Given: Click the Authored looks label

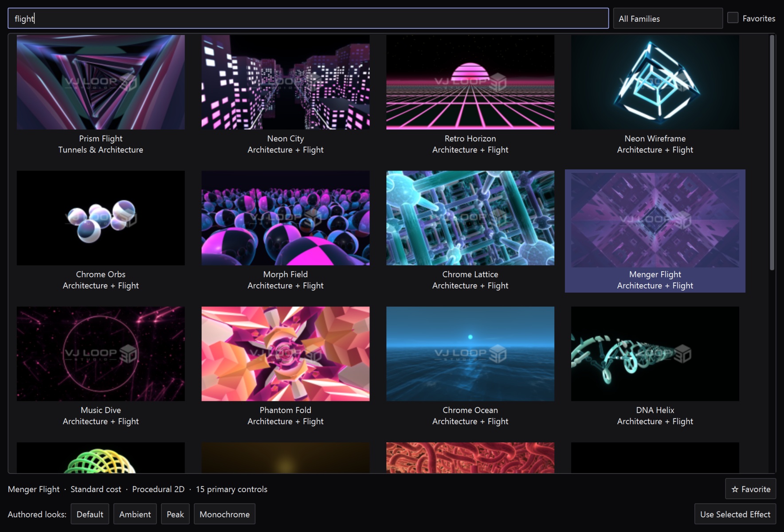Looking at the screenshot, I should pos(37,514).
